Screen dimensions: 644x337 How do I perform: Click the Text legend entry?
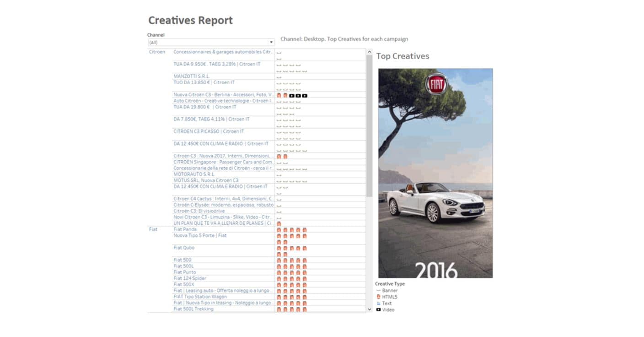coord(386,303)
